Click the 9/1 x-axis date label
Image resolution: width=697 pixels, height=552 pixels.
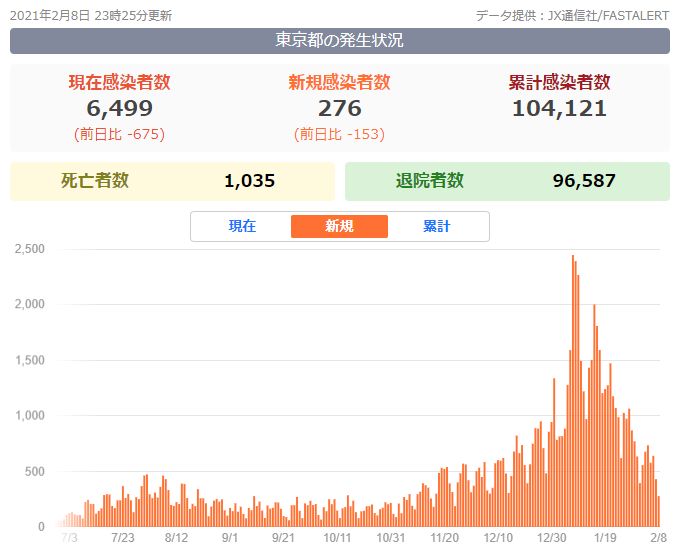click(230, 538)
